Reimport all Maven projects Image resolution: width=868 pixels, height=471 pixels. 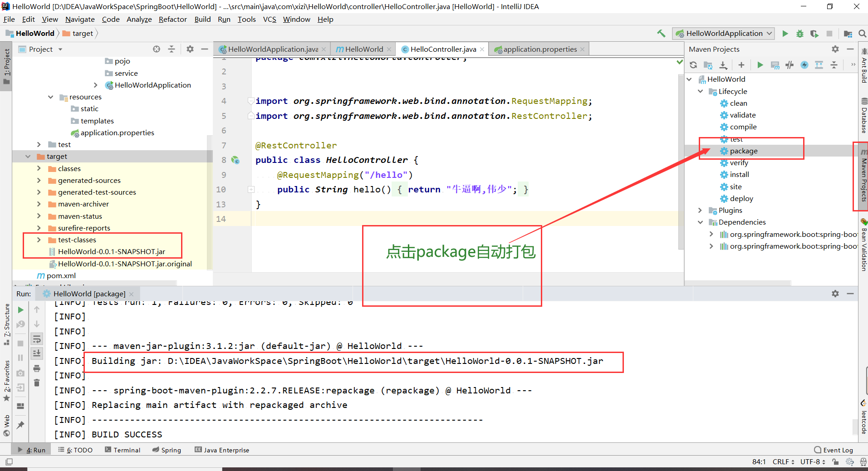(693, 65)
